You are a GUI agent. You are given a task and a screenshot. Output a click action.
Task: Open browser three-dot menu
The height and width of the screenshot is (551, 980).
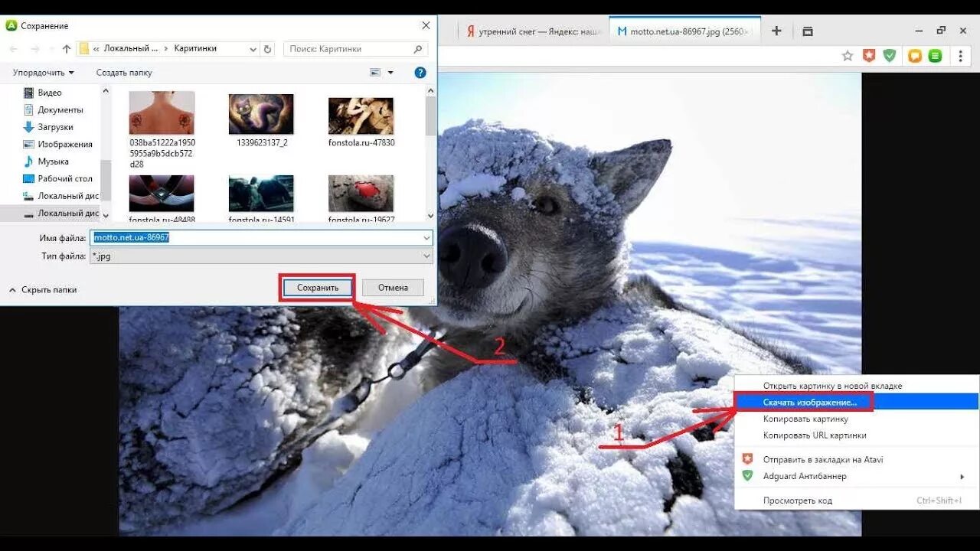[x=961, y=55]
